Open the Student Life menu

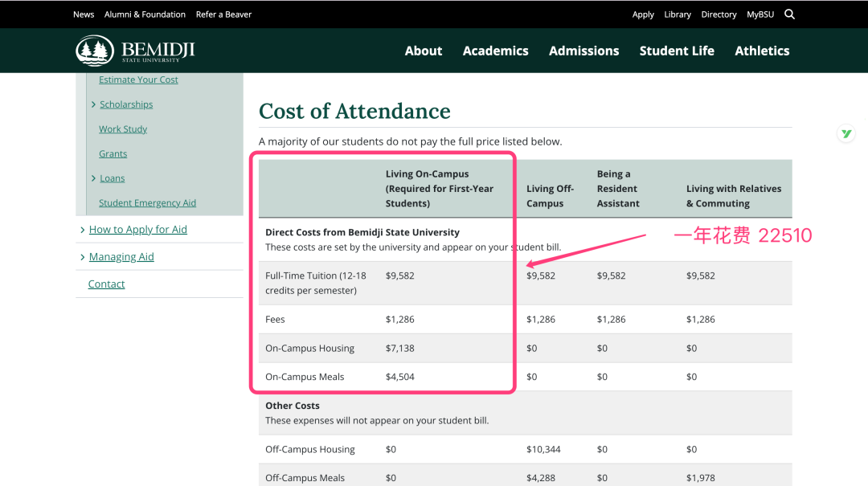[x=677, y=51]
